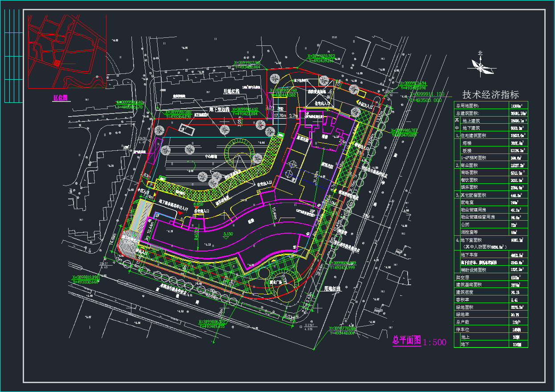
Task: Click the 板楼 row in the table
Action: pyautogui.click(x=466, y=150)
